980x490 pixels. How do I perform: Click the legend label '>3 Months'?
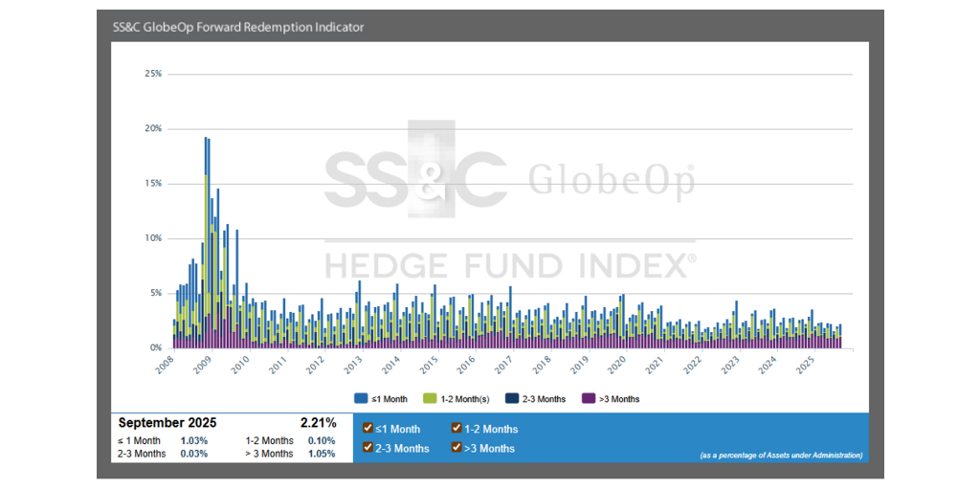tap(619, 399)
